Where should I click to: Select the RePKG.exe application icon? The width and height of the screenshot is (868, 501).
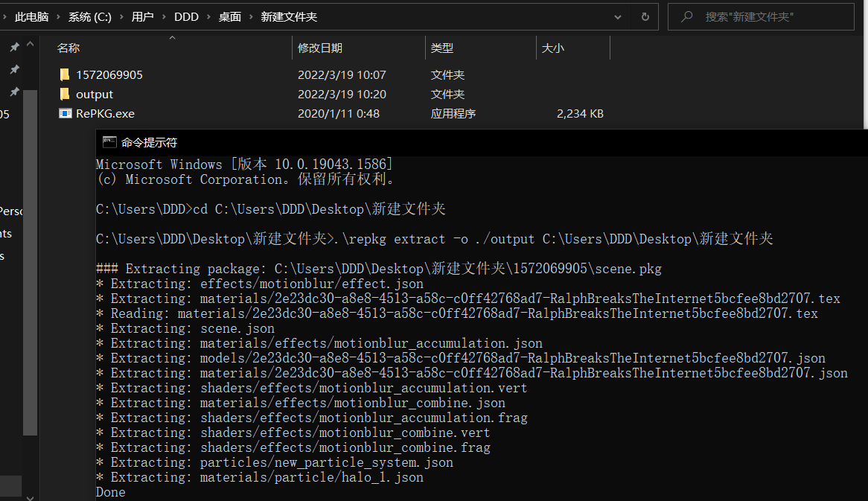66,113
